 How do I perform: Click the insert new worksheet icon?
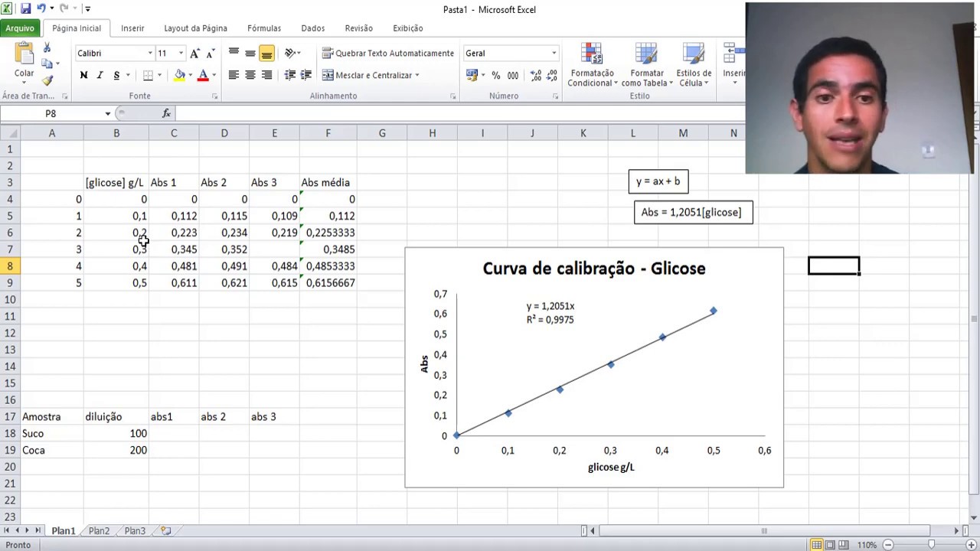pyautogui.click(x=165, y=530)
